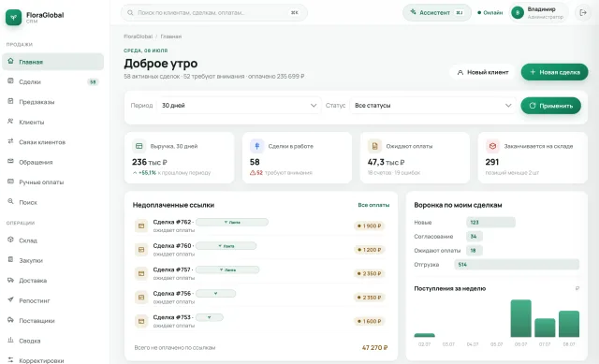The height and width of the screenshot is (364, 599).
Task: Click the 1 900 ₽ amount badge
Action: 369,226
